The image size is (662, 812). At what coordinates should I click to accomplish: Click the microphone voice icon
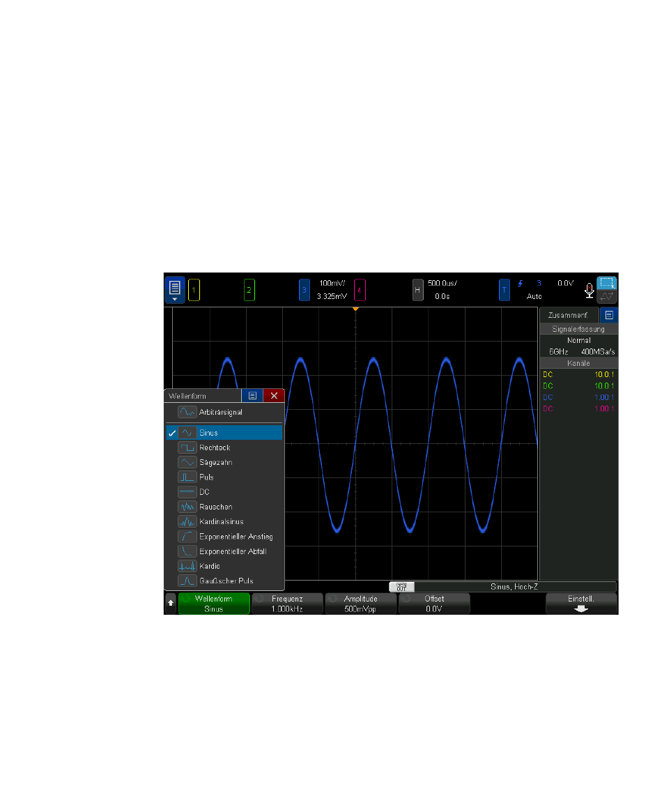click(589, 290)
